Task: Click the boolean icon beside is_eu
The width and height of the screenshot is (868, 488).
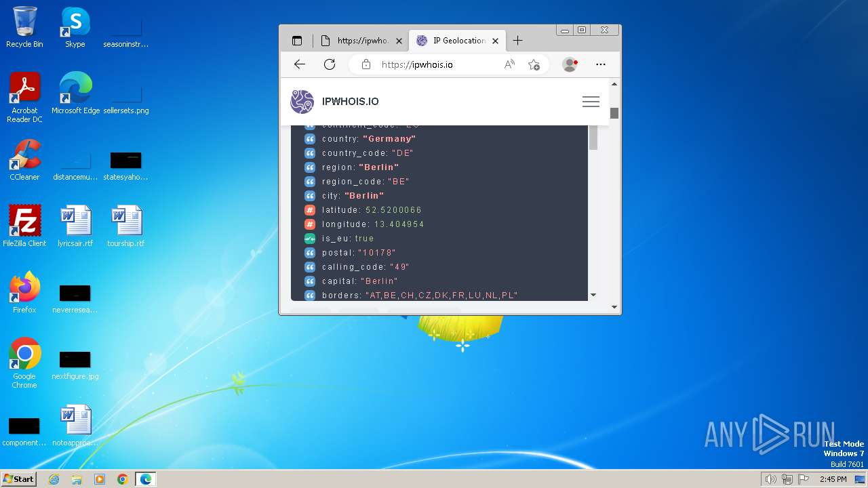Action: (x=310, y=239)
